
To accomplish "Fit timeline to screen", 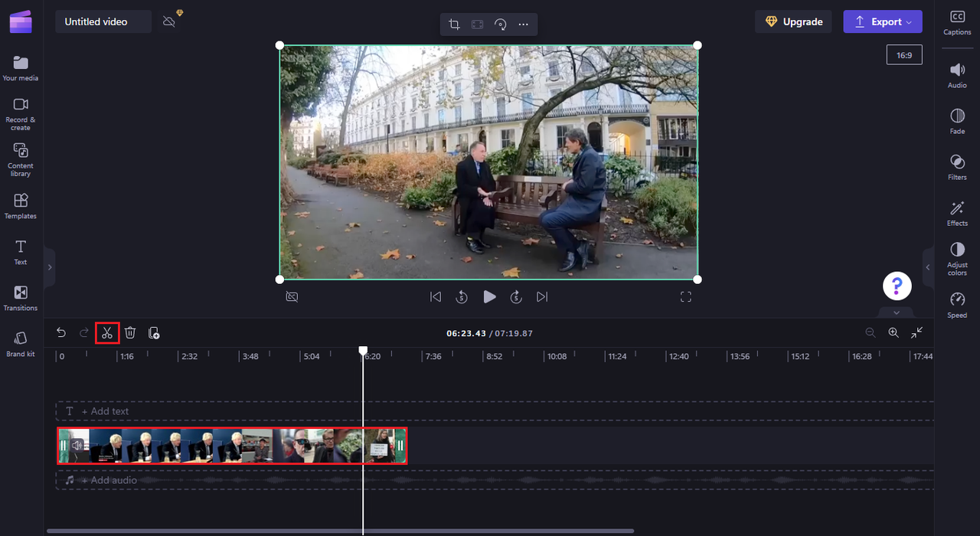I will tap(917, 332).
